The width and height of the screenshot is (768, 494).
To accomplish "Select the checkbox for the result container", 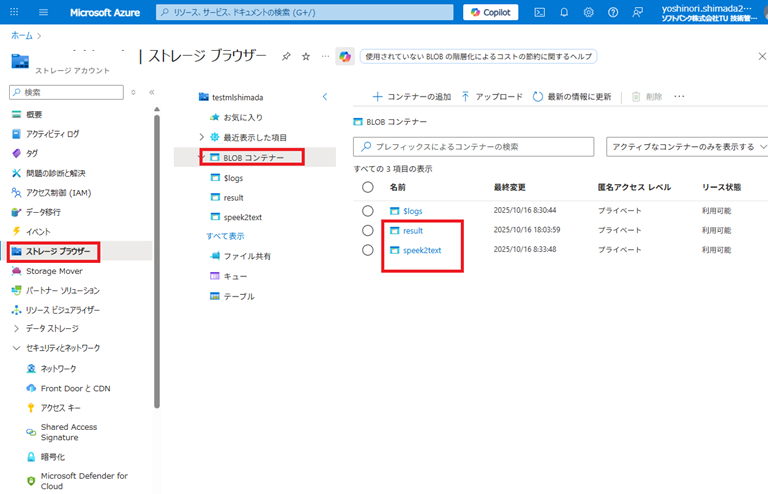I will pos(368,230).
